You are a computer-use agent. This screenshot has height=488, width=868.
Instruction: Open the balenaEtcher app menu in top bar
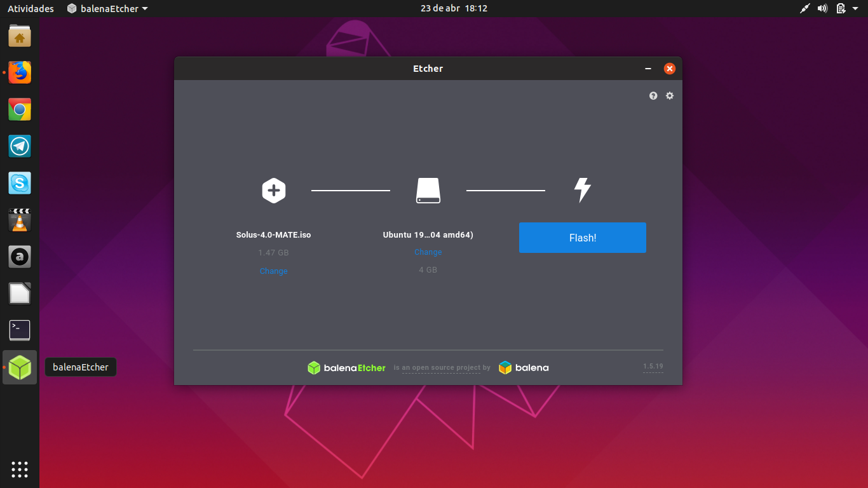click(x=107, y=9)
